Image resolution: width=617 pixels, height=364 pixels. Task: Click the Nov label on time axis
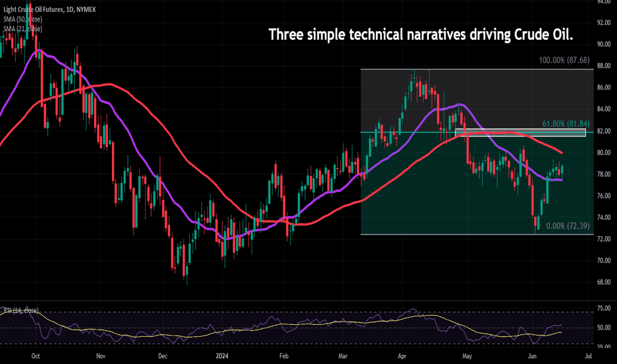[101, 356]
